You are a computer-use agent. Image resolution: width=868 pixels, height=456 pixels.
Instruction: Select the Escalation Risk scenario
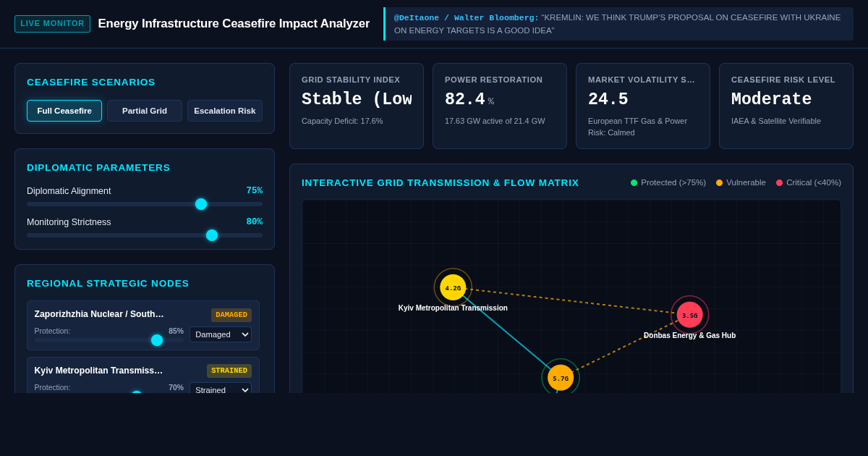pos(225,111)
